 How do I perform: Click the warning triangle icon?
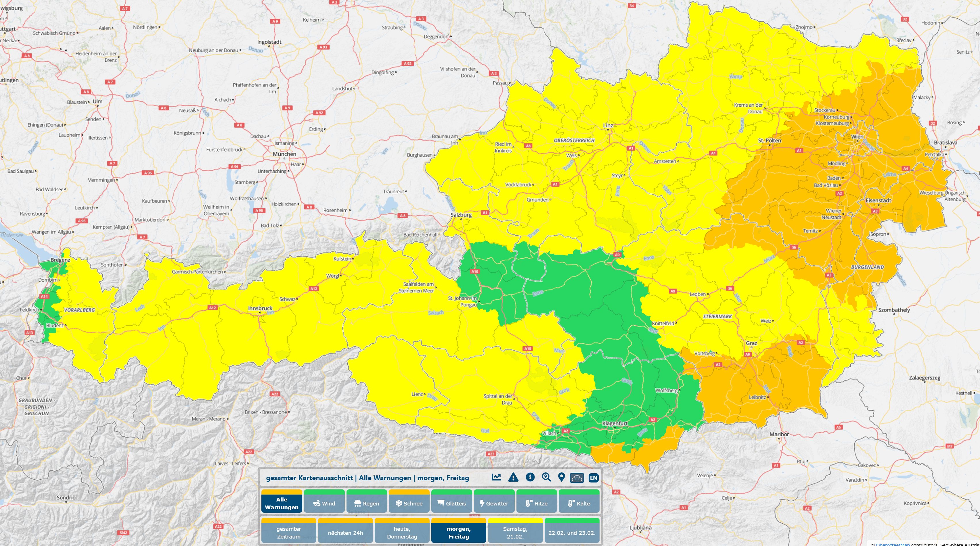pos(513,478)
